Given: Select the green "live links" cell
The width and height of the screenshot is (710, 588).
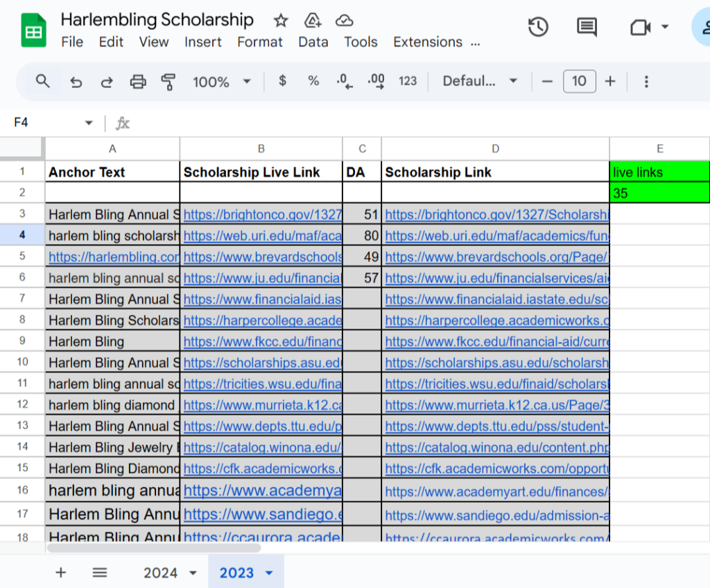Looking at the screenshot, I should [x=659, y=172].
